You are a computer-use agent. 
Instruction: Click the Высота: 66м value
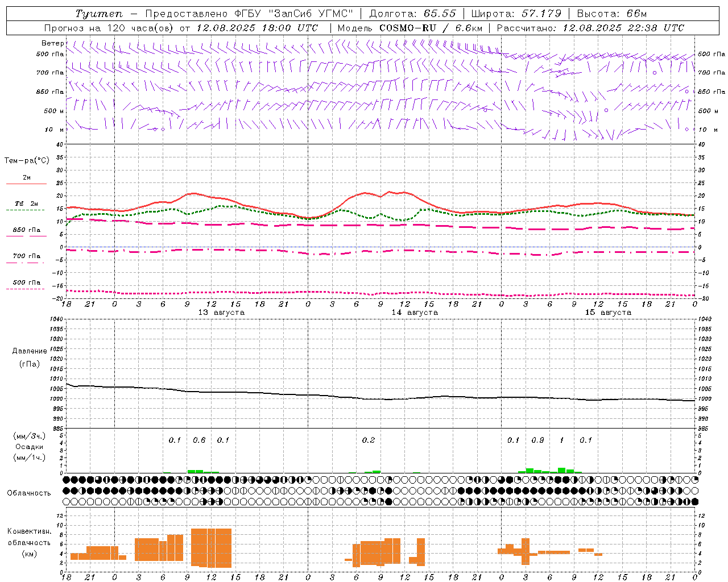click(611, 14)
